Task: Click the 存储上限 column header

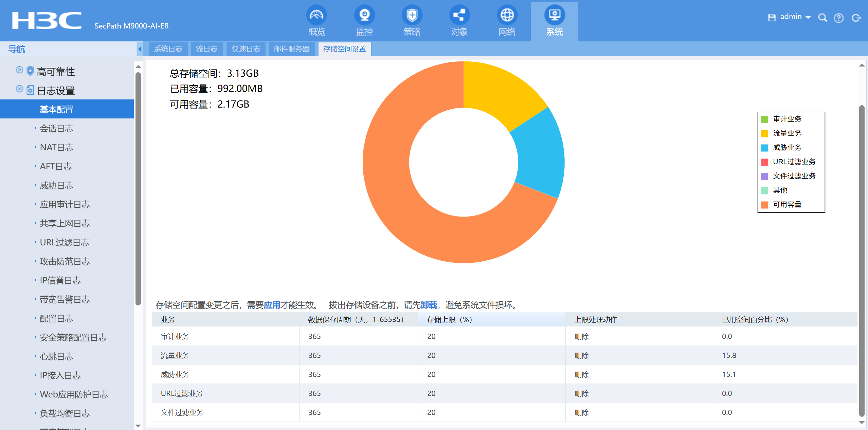Action: coord(449,319)
